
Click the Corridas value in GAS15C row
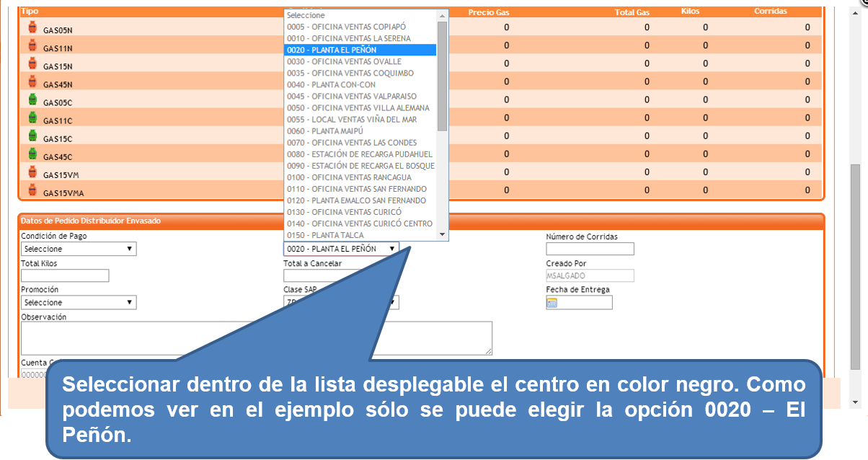coord(807,136)
